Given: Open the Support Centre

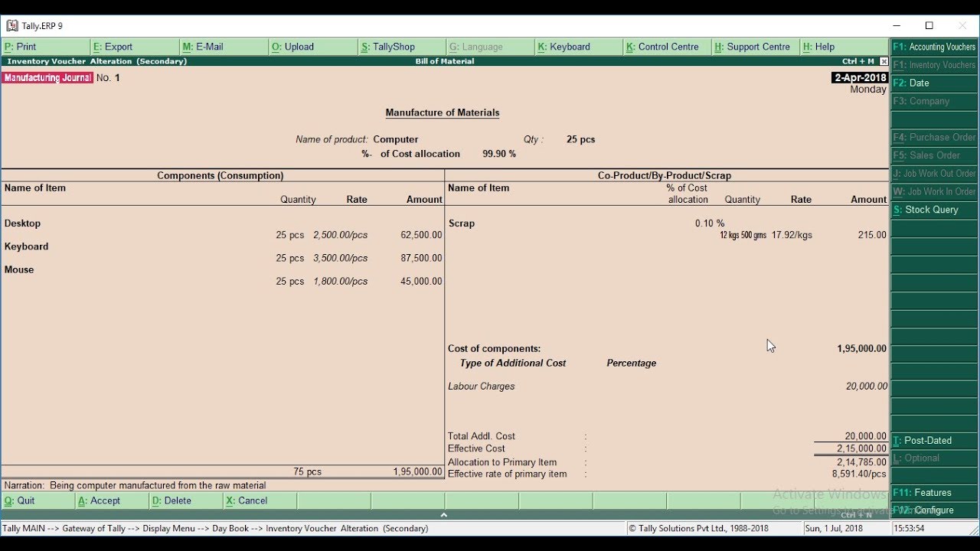Looking at the screenshot, I should pos(756,47).
